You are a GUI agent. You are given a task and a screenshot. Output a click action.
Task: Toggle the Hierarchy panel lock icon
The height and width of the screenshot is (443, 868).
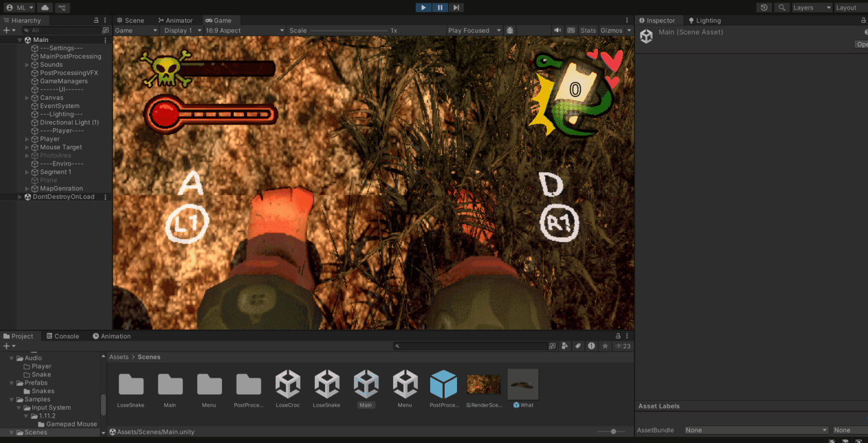click(96, 21)
